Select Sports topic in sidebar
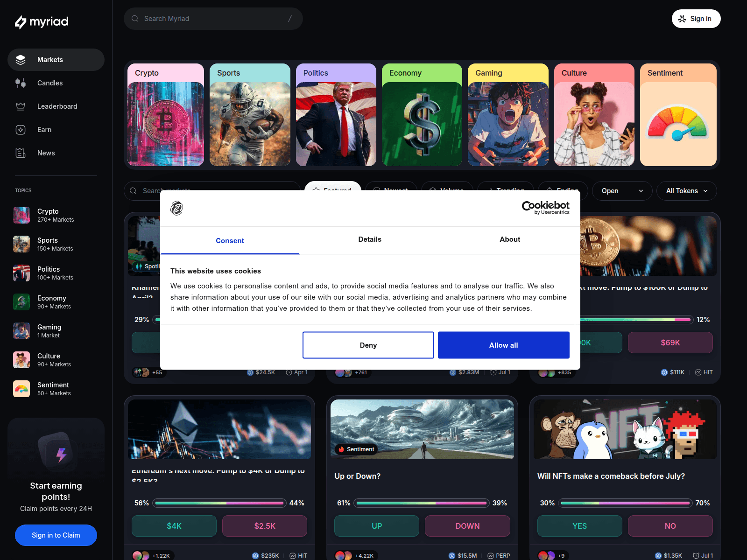The image size is (747, 560). pos(56,244)
